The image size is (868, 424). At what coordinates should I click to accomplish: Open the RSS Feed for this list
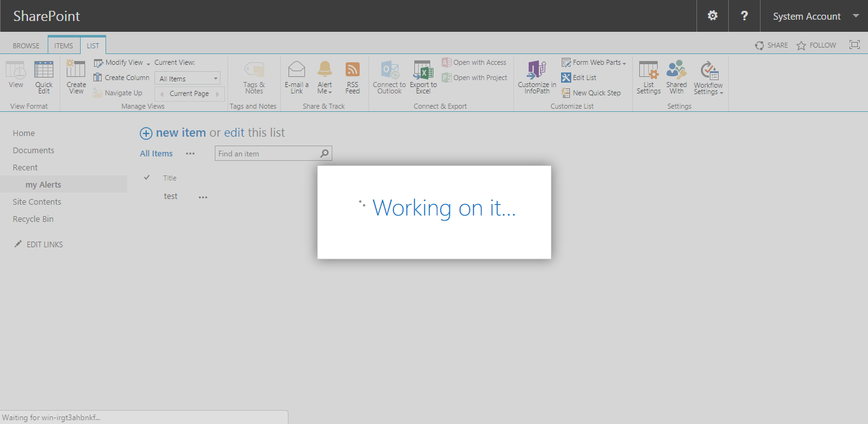coord(352,78)
